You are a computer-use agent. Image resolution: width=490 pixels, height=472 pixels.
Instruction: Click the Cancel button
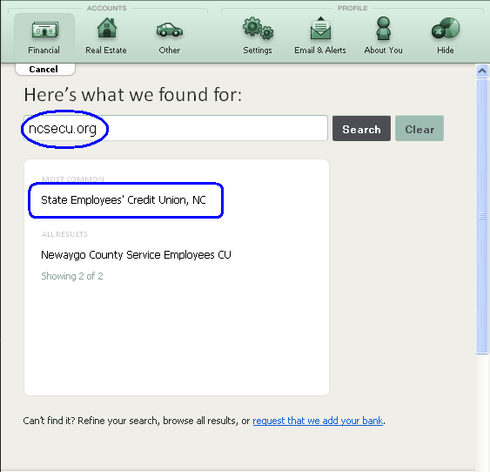coord(45,69)
